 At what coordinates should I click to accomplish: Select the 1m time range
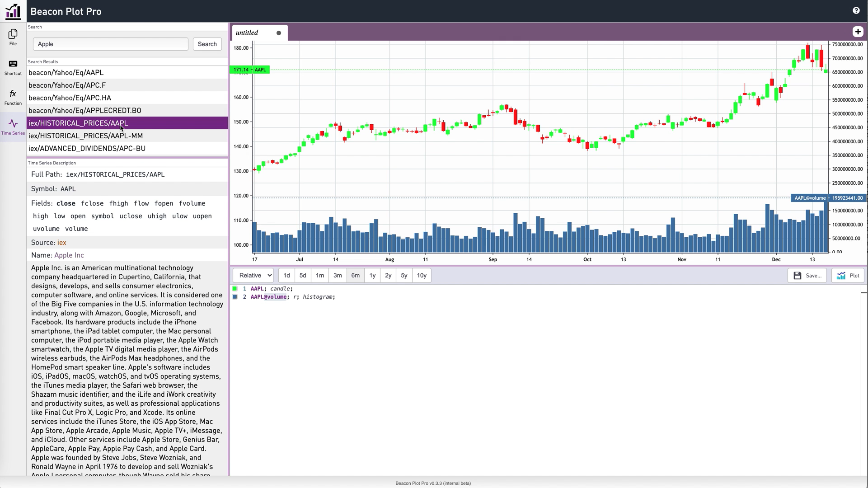click(x=320, y=276)
